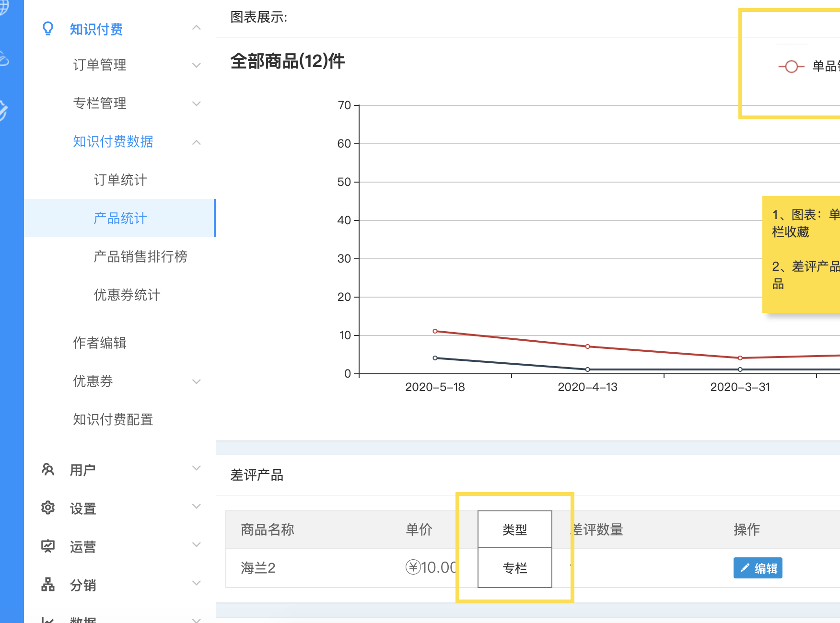Click dark line data point at 2020-4-13
Screen dimensions: 840x623
[587, 369]
